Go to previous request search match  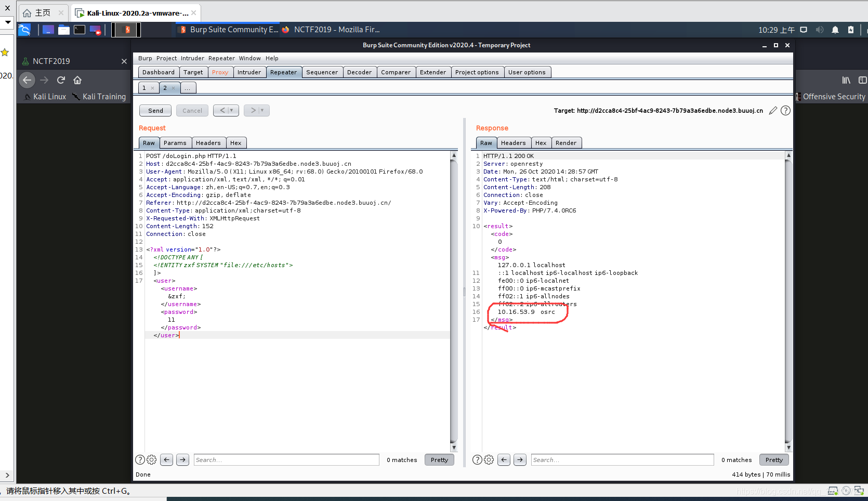coord(166,459)
